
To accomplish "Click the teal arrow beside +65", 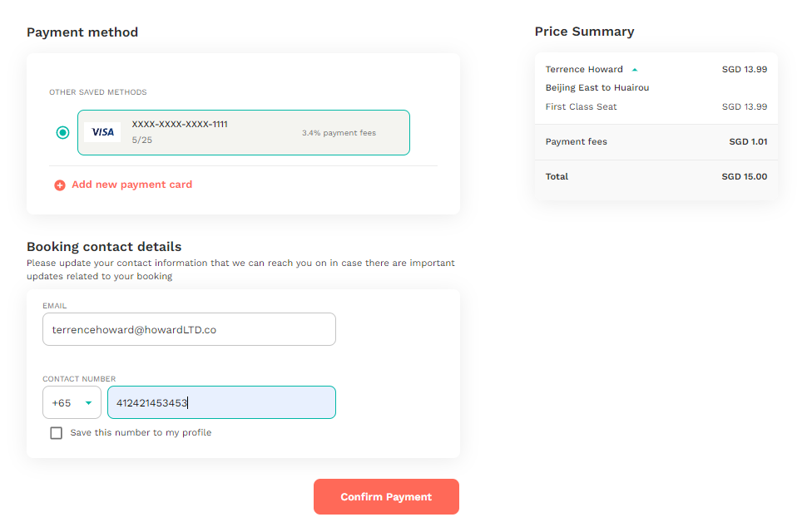I will click(88, 403).
